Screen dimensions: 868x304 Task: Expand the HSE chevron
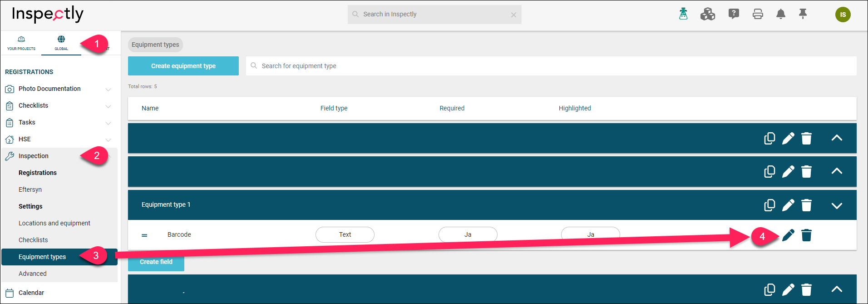point(108,140)
